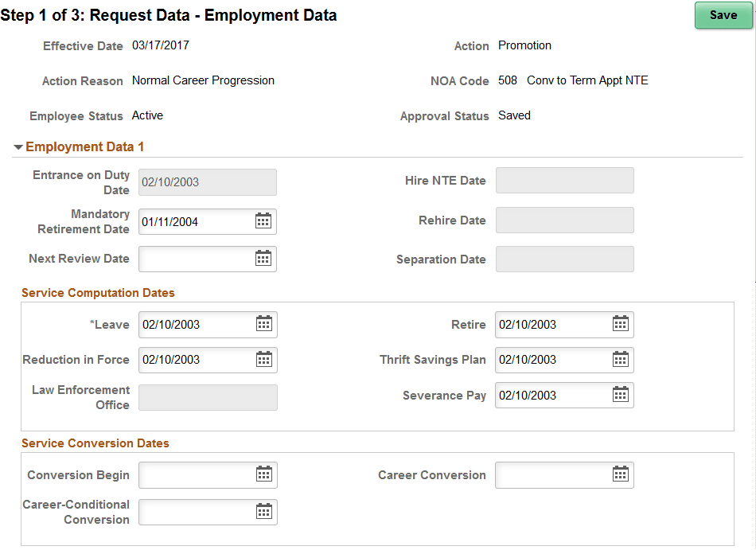756x550 pixels.
Task: Collapse the Employment Data 1 section
Action: 18,146
